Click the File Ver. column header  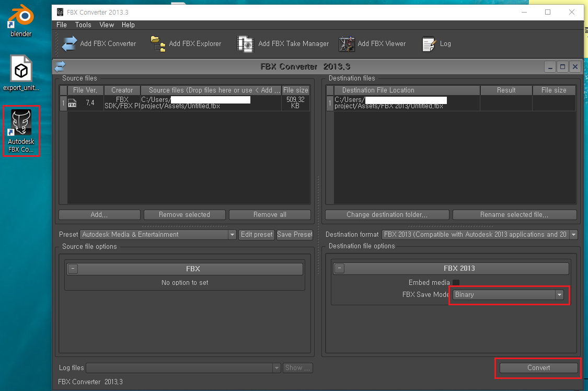click(85, 90)
